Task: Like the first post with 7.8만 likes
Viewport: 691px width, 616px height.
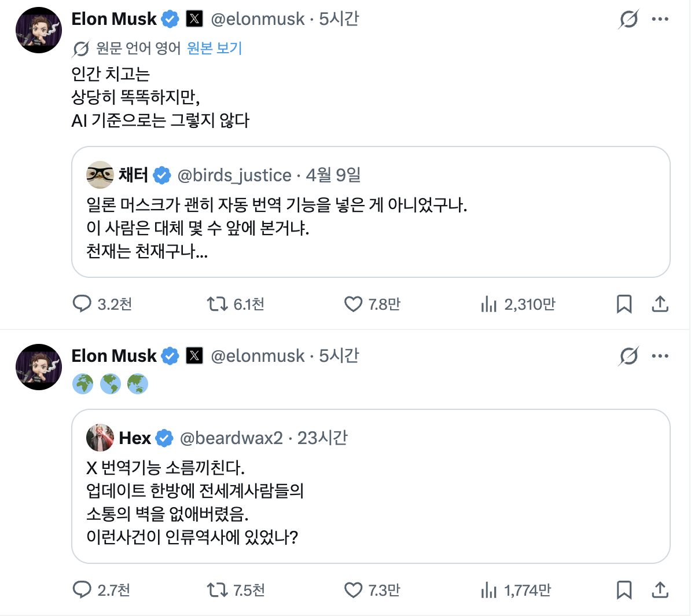Action: (x=353, y=304)
